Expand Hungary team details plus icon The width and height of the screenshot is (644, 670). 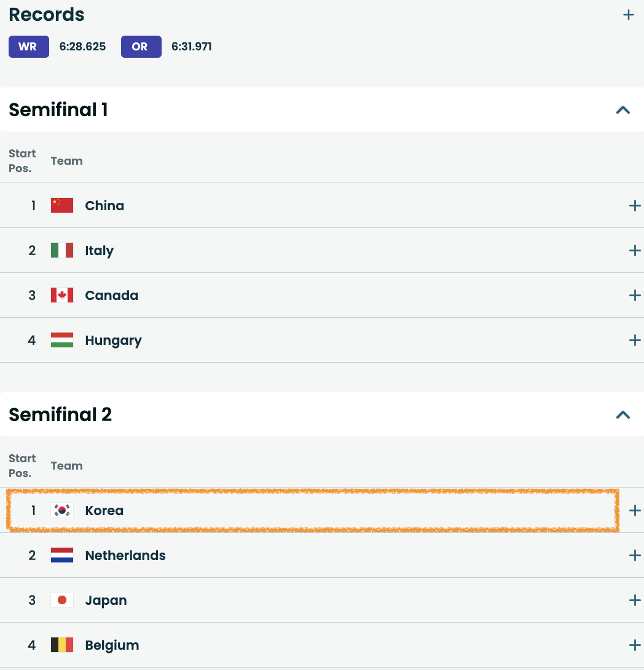(635, 341)
